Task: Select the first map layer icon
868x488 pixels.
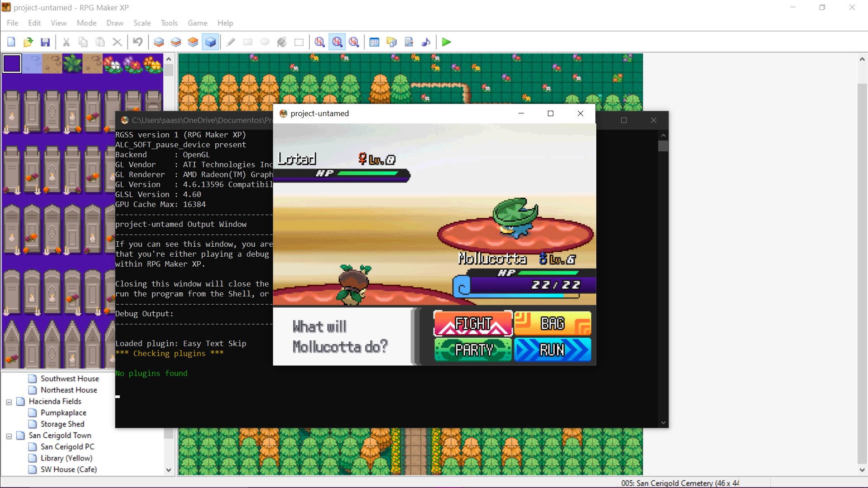Action: (159, 42)
